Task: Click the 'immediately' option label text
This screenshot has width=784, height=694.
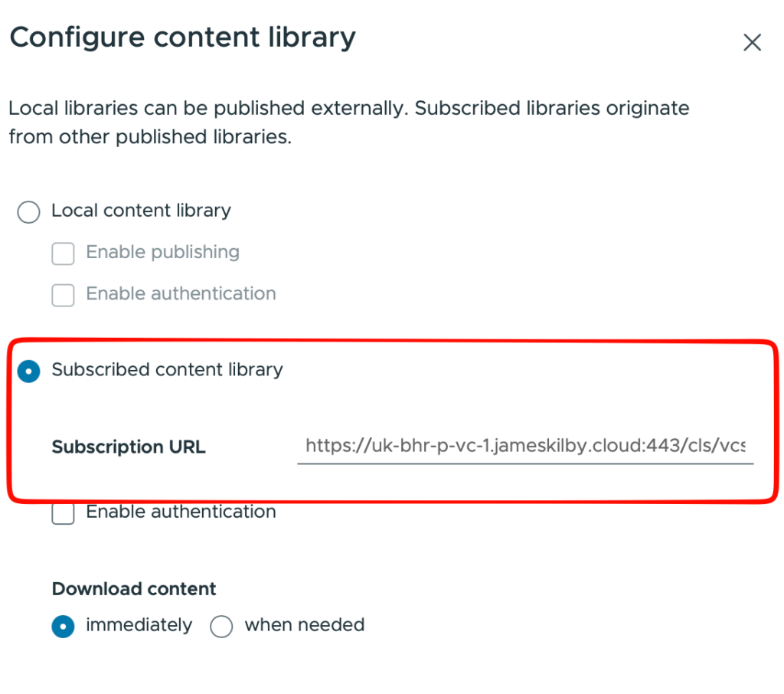Action: click(x=139, y=625)
